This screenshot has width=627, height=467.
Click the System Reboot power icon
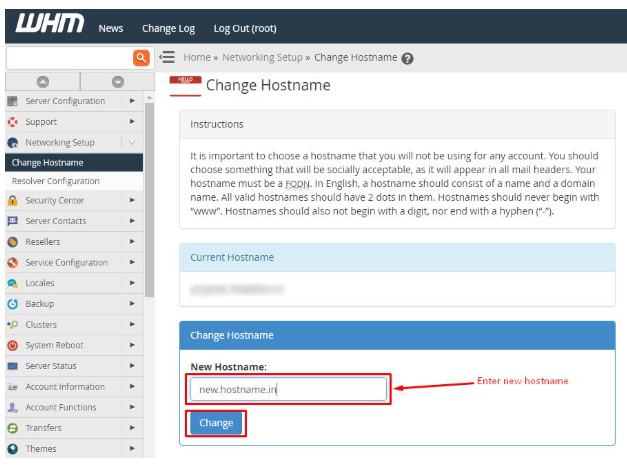[12, 345]
